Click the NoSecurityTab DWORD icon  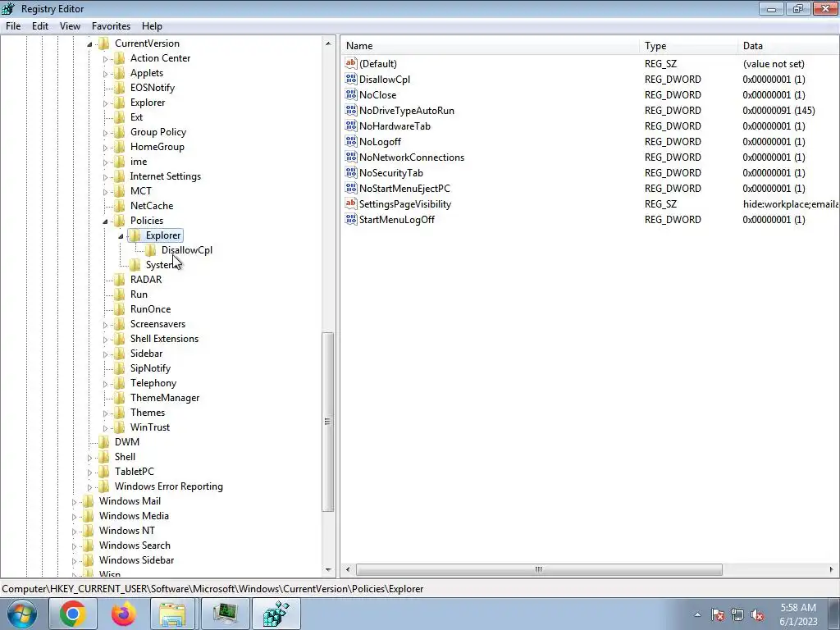click(x=351, y=172)
